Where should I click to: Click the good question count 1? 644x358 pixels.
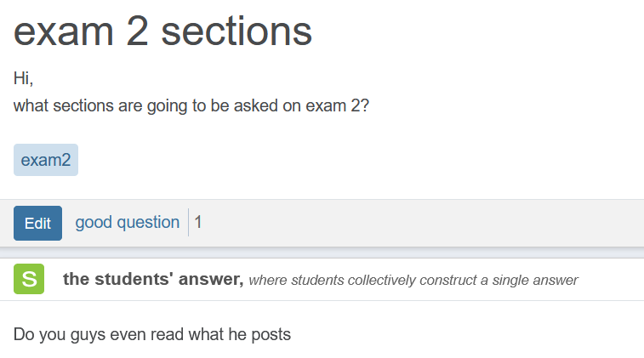click(x=198, y=223)
